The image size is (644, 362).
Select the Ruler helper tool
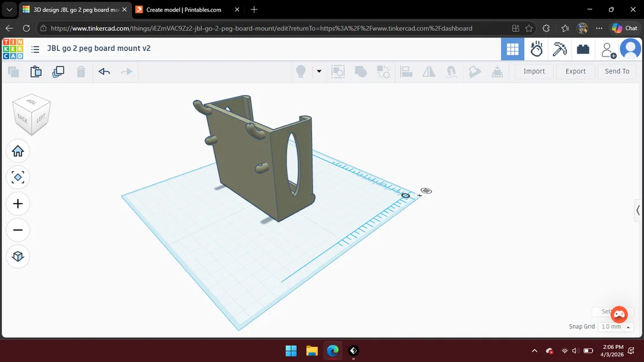coord(498,71)
